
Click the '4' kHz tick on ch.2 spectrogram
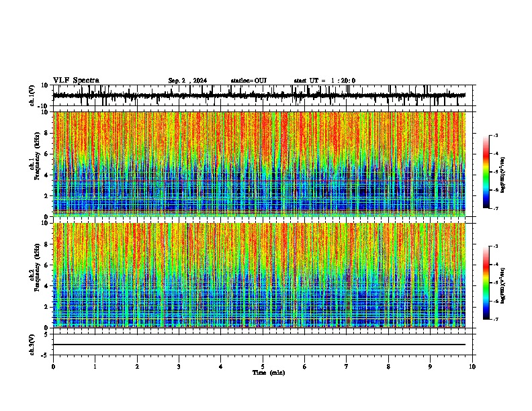[47, 286]
